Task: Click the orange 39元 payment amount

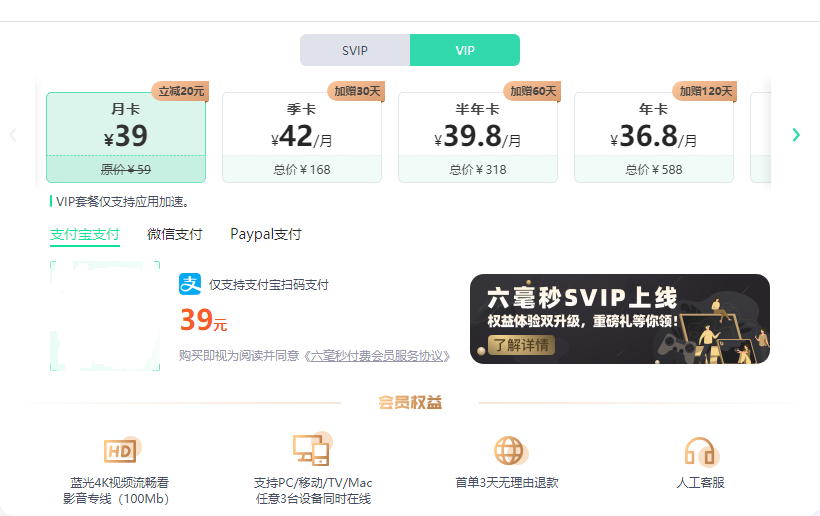Action: pos(203,320)
